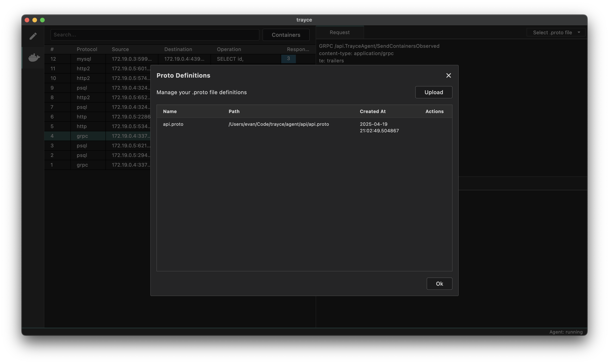Click the Source column header
This screenshot has height=364, width=609.
click(x=120, y=49)
